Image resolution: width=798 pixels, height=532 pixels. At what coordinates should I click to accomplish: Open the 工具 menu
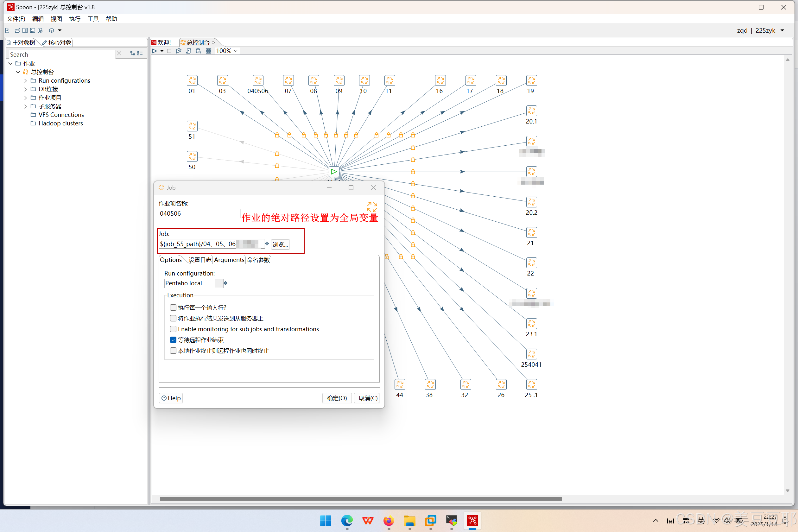(x=92, y=19)
